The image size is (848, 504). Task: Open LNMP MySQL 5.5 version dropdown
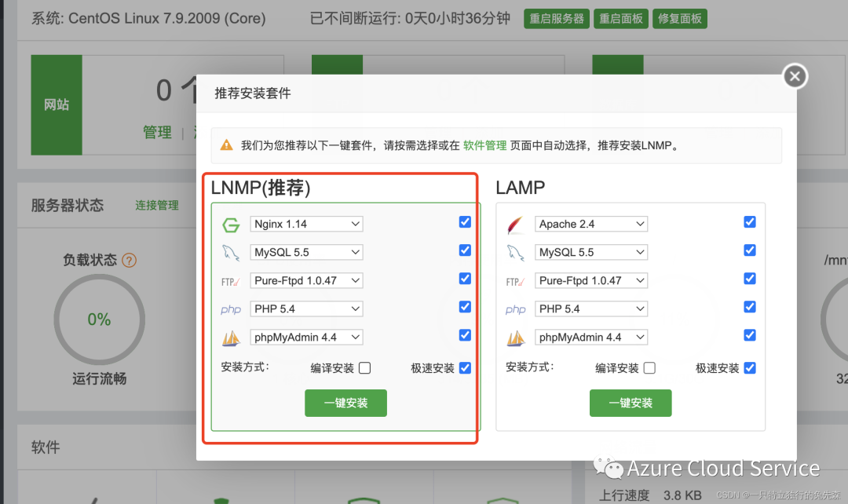click(x=306, y=253)
